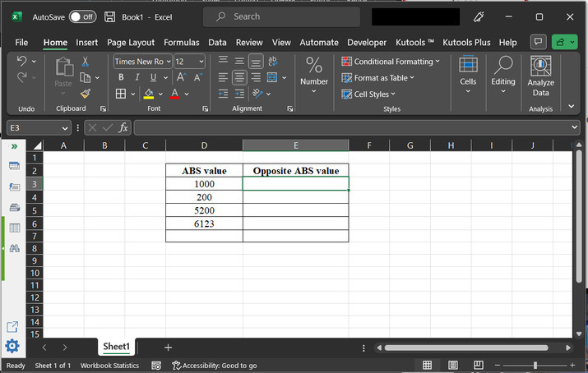The image size is (588, 373).
Task: Open font size 12 dropdown
Action: tap(201, 62)
